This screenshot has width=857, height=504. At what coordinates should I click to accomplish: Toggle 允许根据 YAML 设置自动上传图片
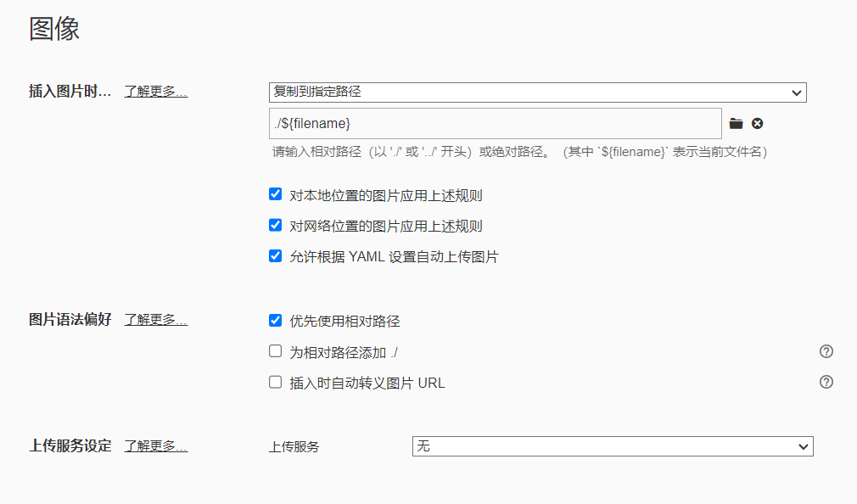275,256
